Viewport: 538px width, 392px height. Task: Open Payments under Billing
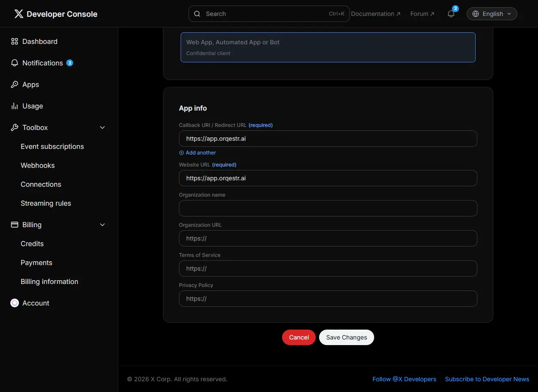pyautogui.click(x=37, y=262)
